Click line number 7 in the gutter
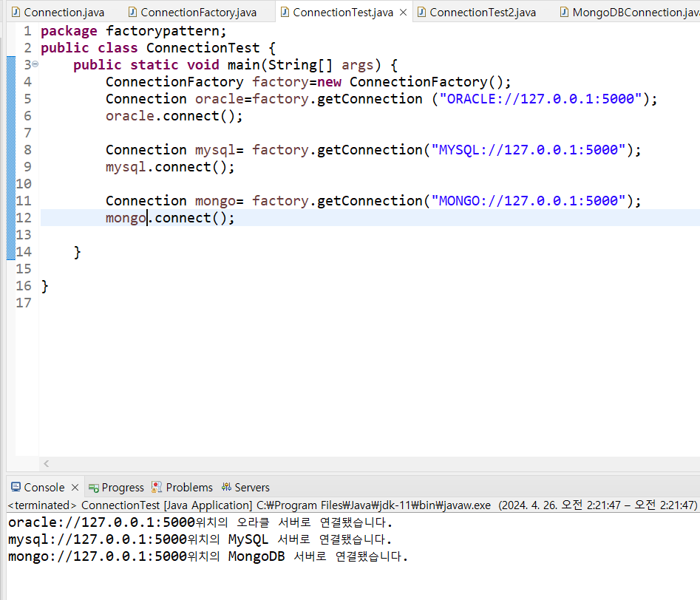The width and height of the screenshot is (700, 600). (27, 132)
